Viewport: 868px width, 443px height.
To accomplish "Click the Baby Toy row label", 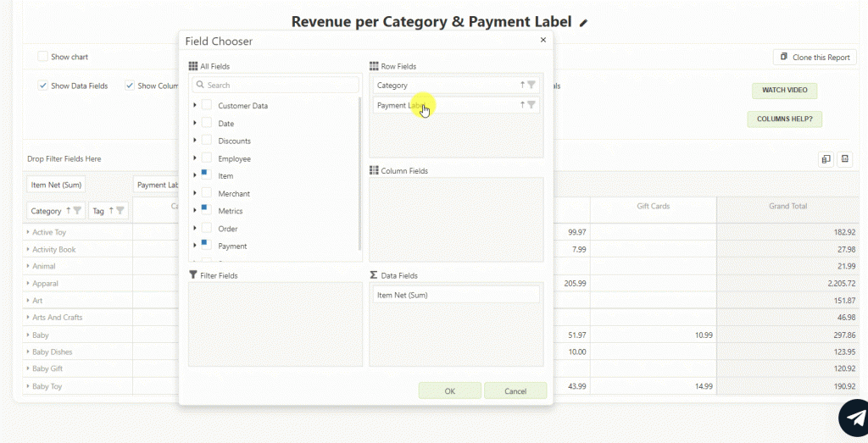I will tap(47, 386).
